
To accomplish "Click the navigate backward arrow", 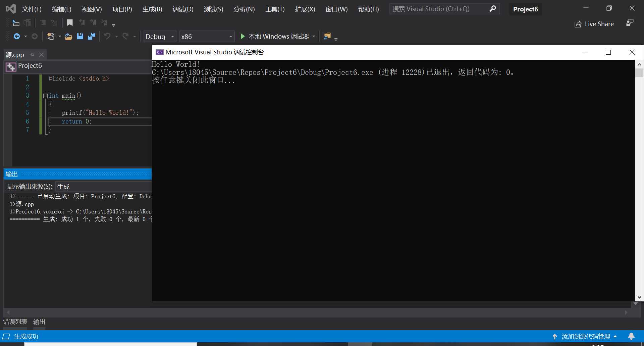I will [x=16, y=36].
